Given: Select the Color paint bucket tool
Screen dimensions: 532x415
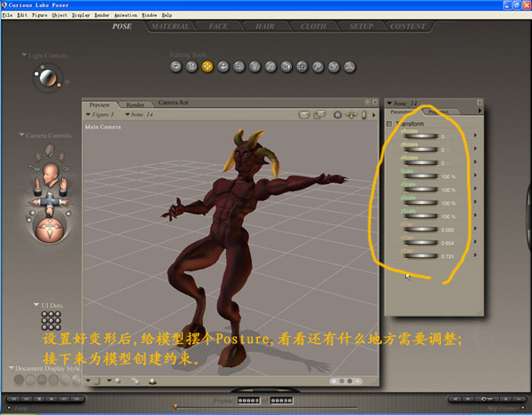Looking at the screenshot, I should [x=286, y=67].
